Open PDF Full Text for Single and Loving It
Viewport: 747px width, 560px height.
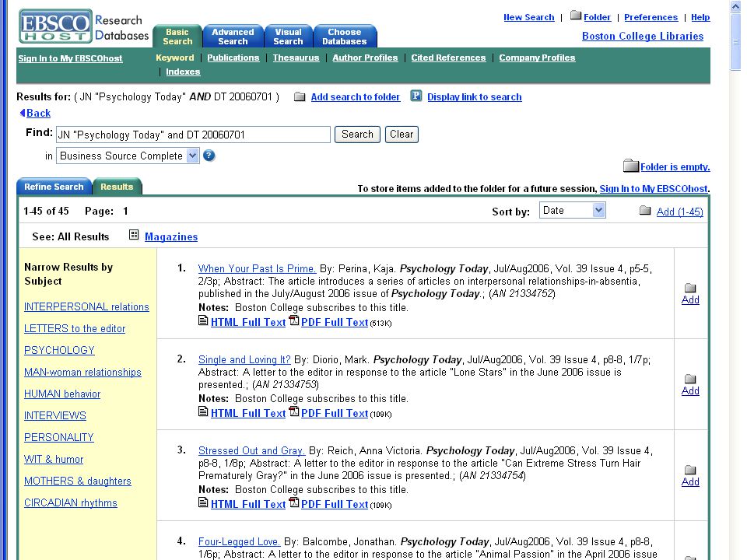click(x=335, y=413)
